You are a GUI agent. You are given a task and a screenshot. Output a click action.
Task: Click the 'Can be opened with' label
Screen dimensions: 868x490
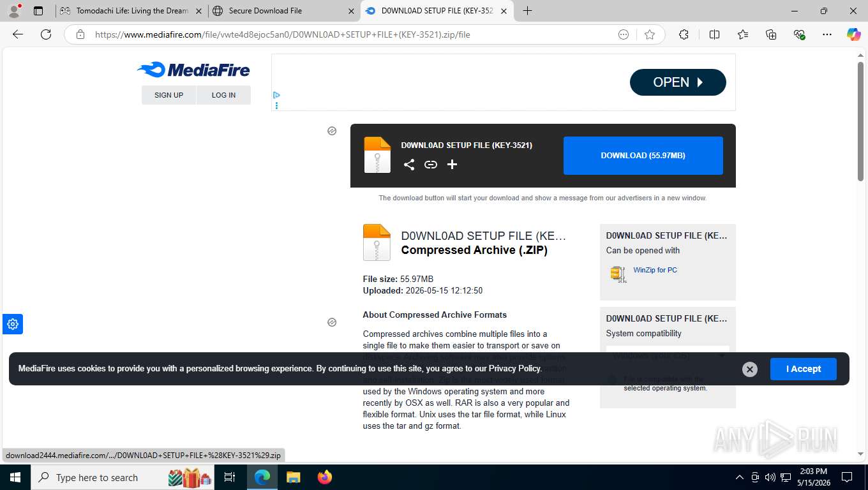(643, 251)
